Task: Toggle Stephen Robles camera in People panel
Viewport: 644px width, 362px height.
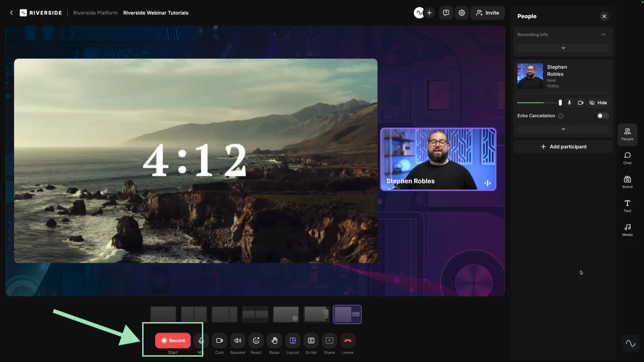Action: (x=581, y=103)
